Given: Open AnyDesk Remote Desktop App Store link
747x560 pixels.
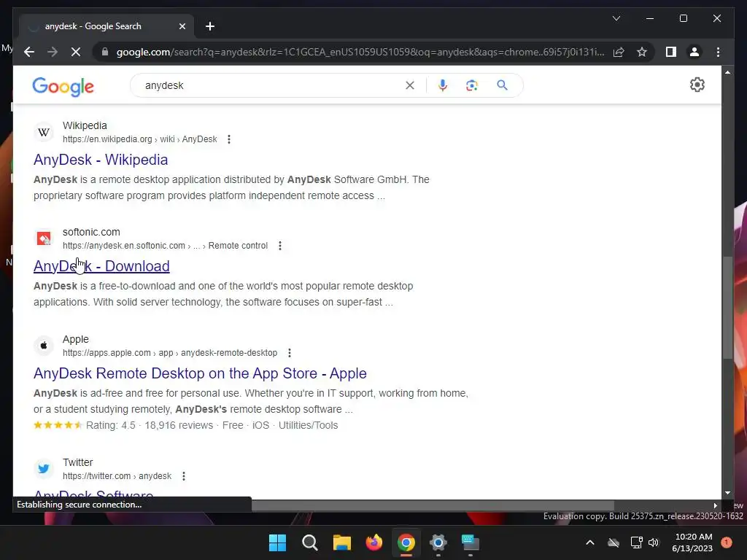Looking at the screenshot, I should (200, 373).
